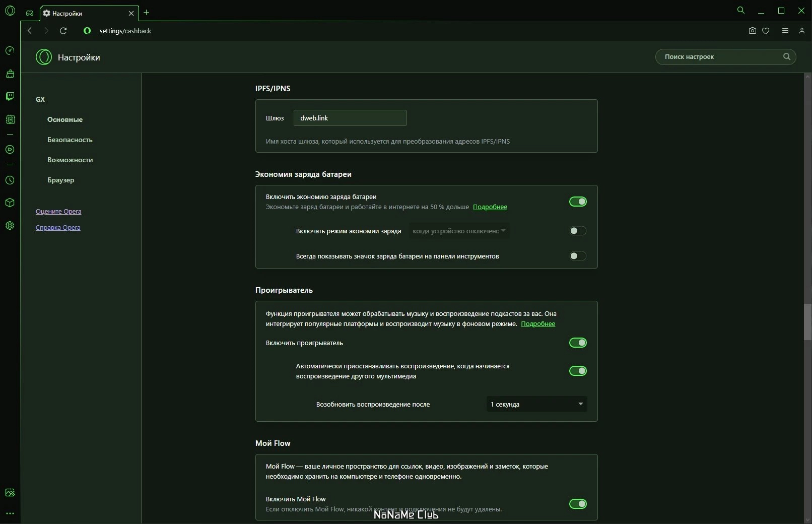The height and width of the screenshot is (524, 812).
Task: Open the picture icon near the sidebar bottom
Action: tap(10, 493)
